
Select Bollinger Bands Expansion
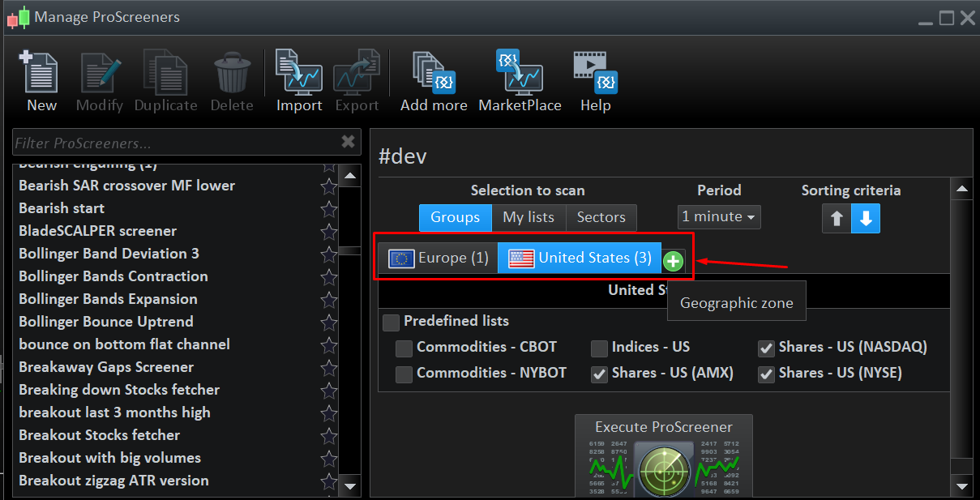click(108, 299)
